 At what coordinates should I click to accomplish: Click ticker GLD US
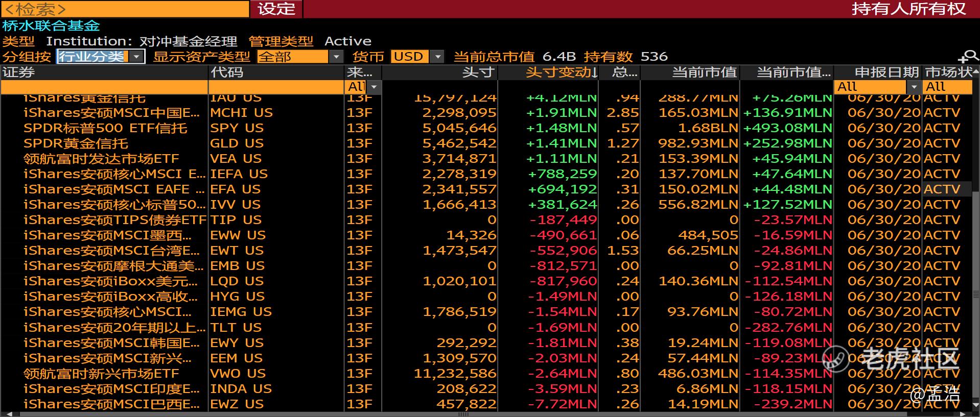[237, 143]
